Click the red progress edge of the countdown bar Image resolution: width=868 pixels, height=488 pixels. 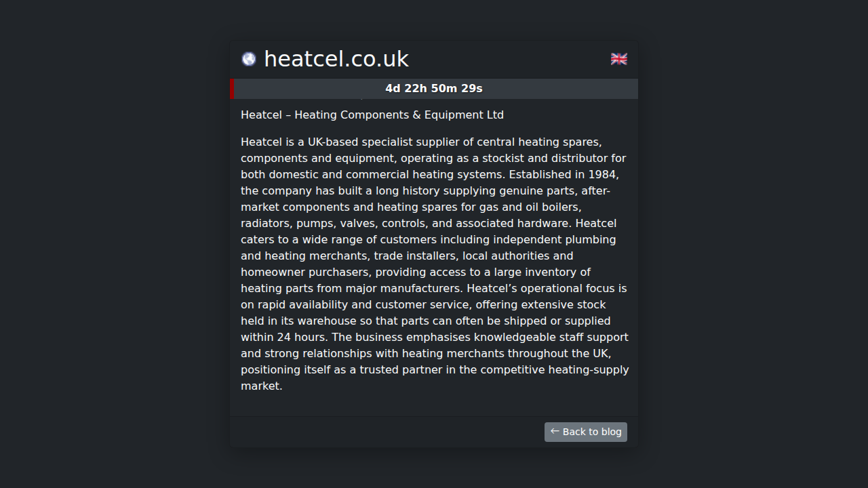pyautogui.click(x=233, y=89)
